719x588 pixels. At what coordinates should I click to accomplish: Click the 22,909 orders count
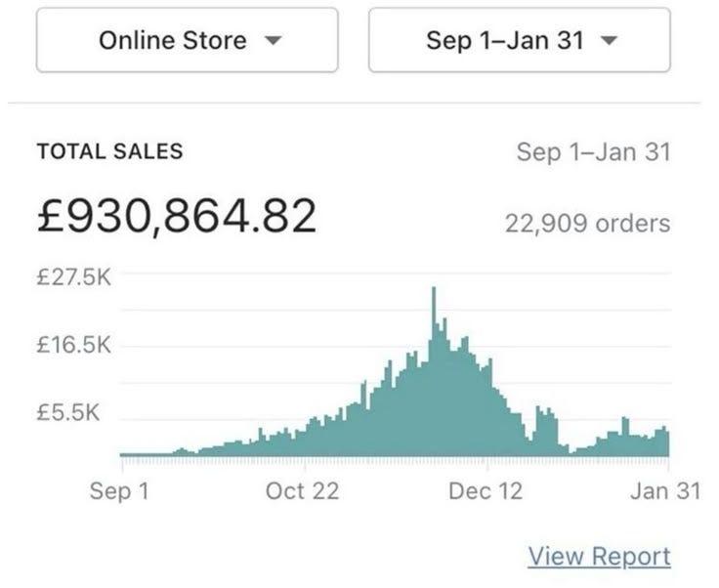pyautogui.click(x=587, y=223)
